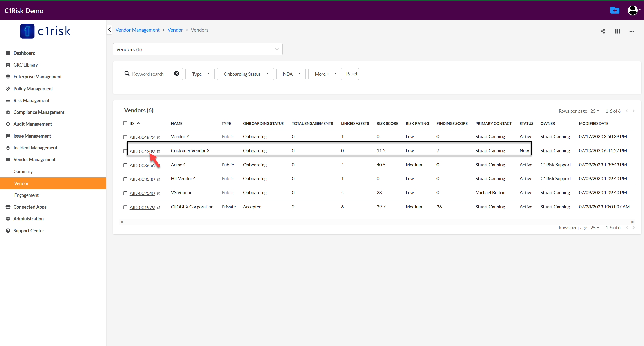This screenshot has width=644, height=346.
Task: Tick the checkbox for AID-004822
Action: click(125, 137)
